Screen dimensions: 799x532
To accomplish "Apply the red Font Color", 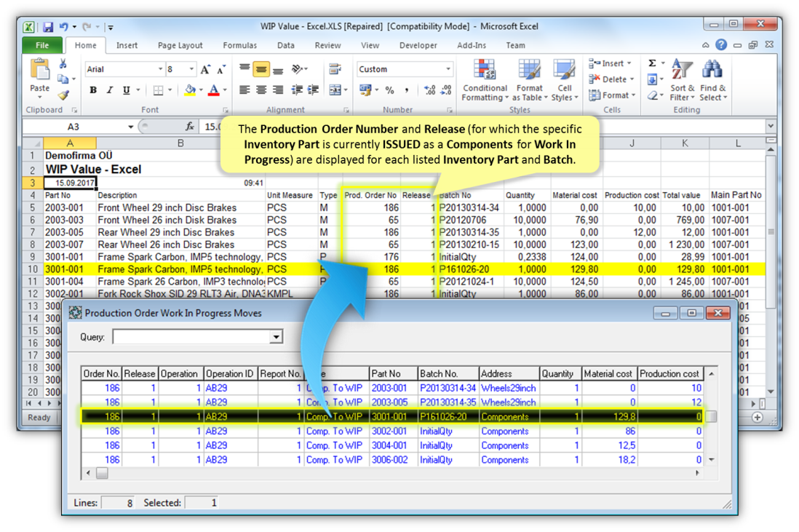I will [x=214, y=91].
